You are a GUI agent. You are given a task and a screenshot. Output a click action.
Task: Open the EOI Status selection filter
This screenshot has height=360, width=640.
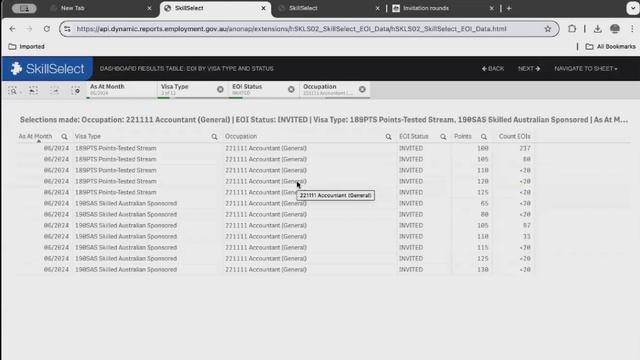258,90
